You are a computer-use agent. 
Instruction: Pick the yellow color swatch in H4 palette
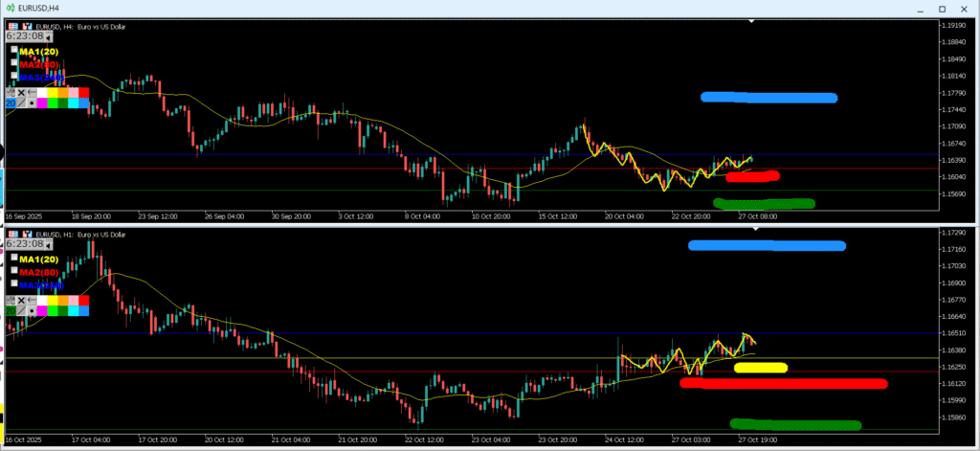[52, 93]
